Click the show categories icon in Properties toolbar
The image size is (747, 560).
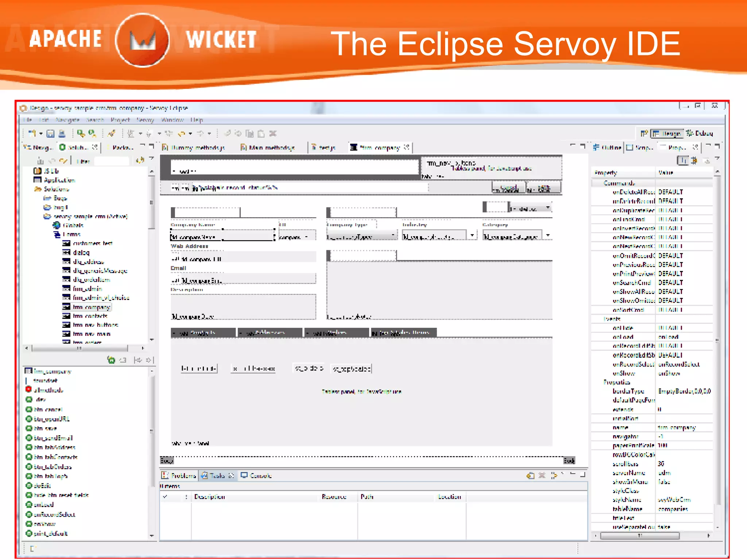point(682,160)
